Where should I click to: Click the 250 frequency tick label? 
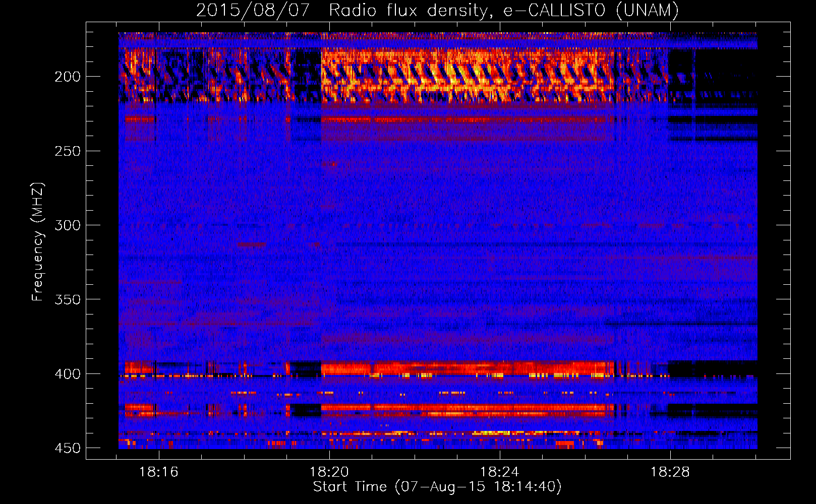(67, 151)
